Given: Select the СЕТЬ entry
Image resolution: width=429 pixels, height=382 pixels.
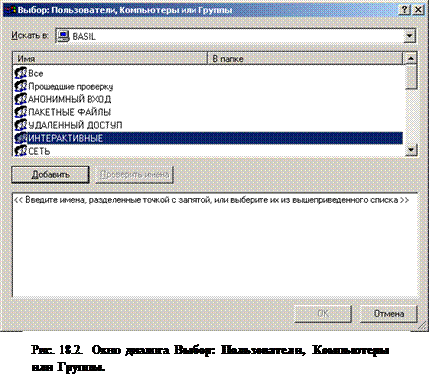Looking at the screenshot, I should click(x=208, y=151).
